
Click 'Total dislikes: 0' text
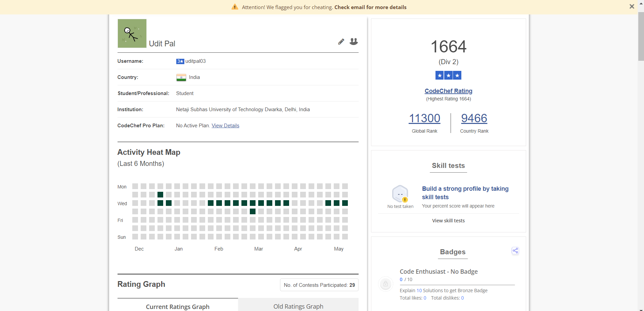point(447,298)
